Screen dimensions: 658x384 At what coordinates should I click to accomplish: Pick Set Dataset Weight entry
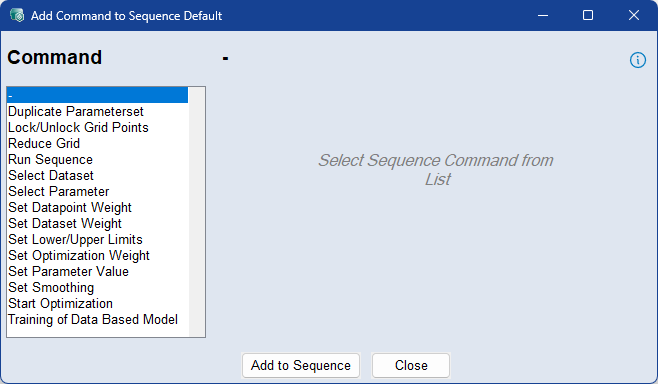click(x=97, y=223)
